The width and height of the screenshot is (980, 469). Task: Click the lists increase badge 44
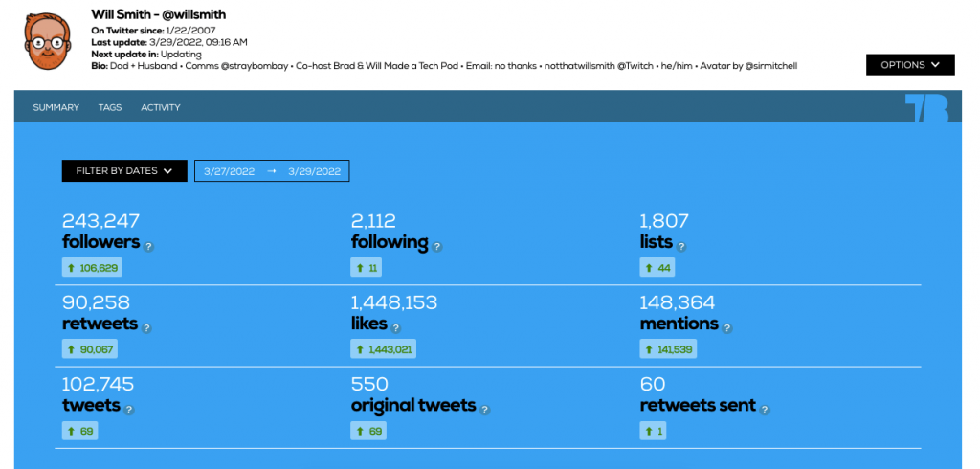click(x=657, y=268)
